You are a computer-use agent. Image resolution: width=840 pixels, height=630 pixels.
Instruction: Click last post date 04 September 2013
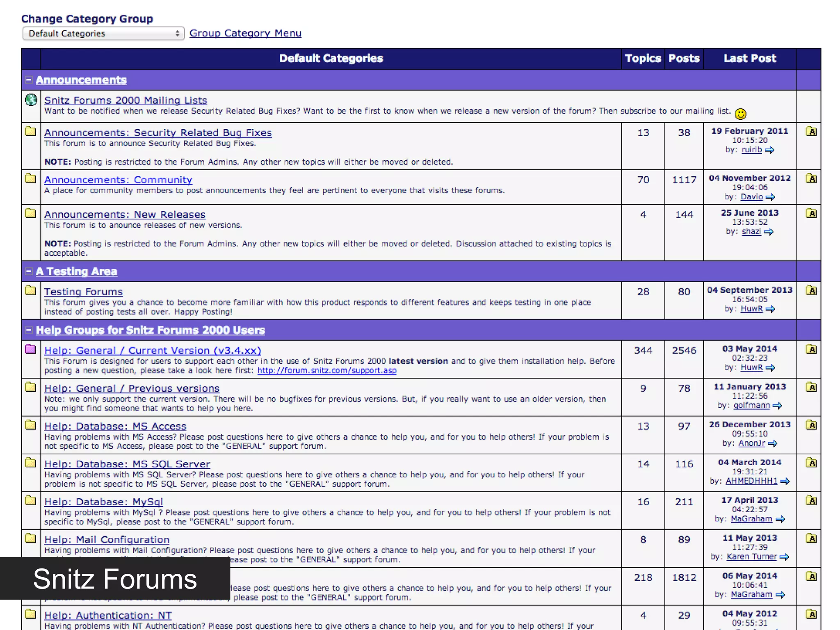coord(750,290)
